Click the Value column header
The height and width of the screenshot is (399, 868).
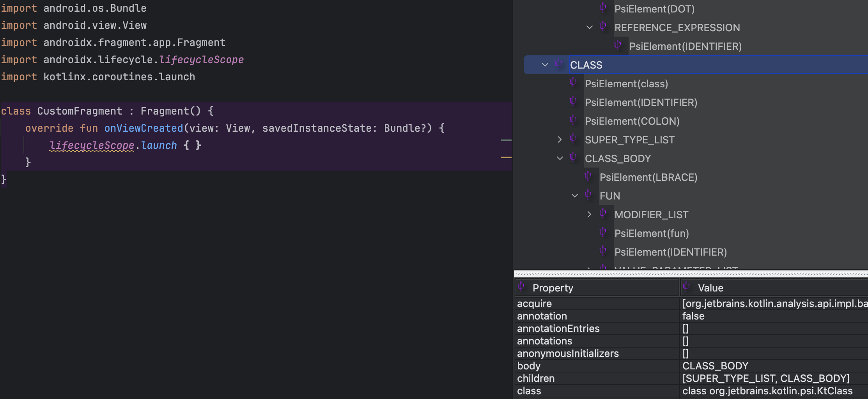click(x=774, y=288)
